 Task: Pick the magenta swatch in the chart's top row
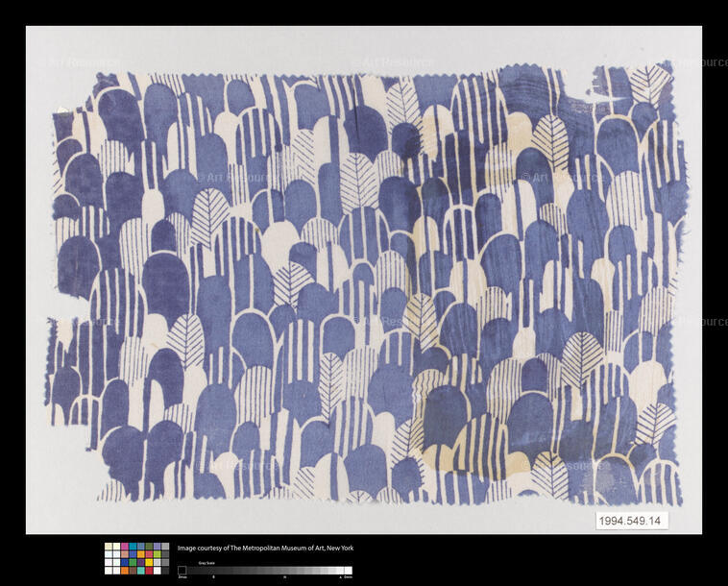pos(125,547)
